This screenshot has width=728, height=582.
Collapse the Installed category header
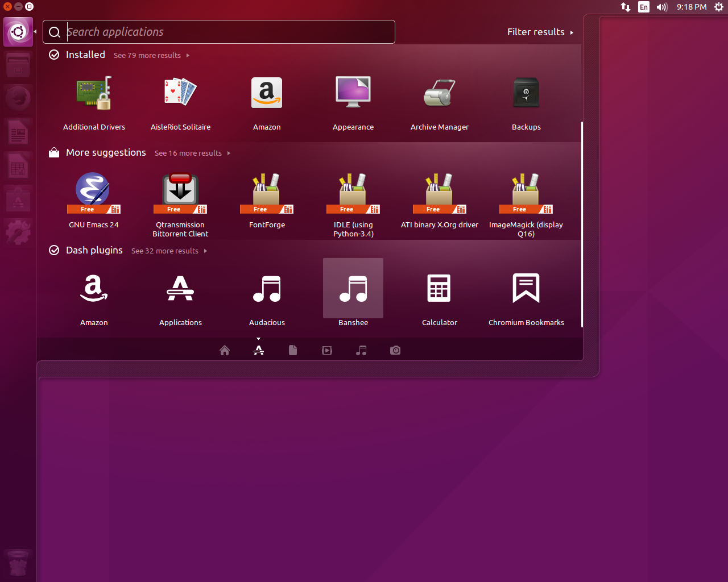[85, 55]
